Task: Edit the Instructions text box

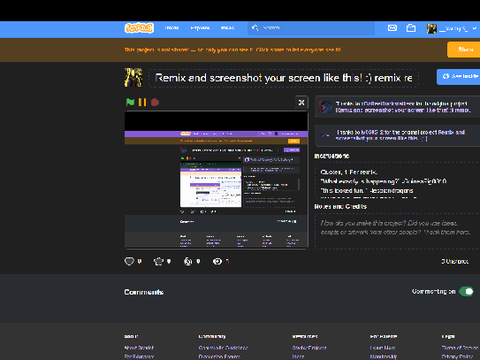Action: [x=398, y=181]
